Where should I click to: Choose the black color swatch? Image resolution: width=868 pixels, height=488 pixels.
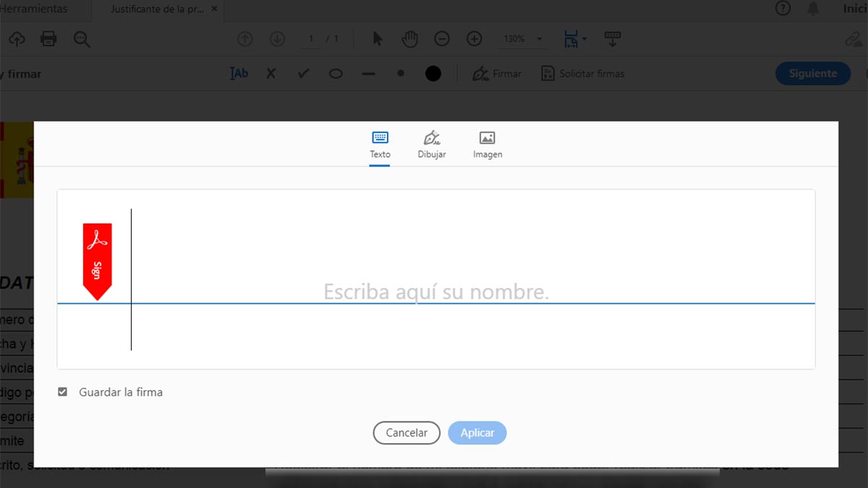pos(433,74)
